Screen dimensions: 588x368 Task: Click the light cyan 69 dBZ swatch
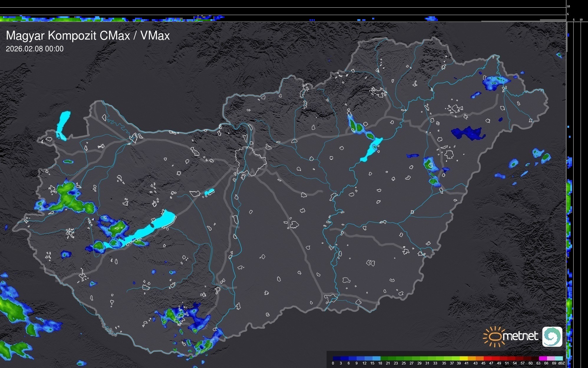559,358
